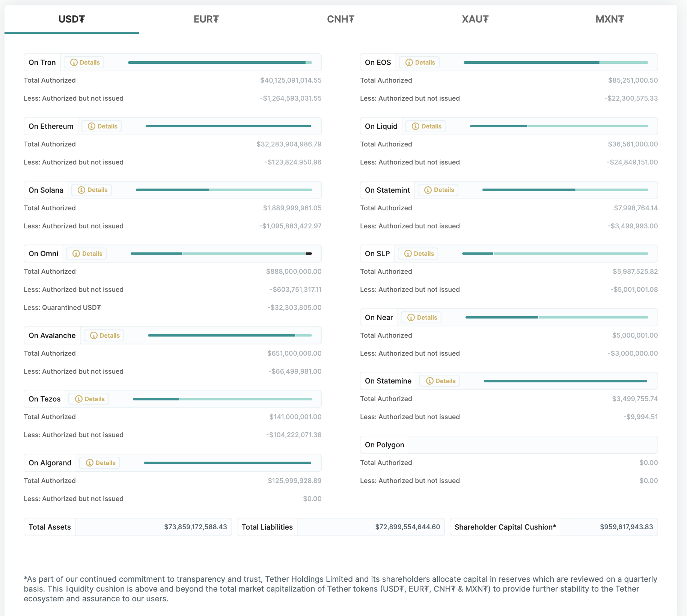Open the CNH₮ tab
The height and width of the screenshot is (616, 687).
point(340,19)
